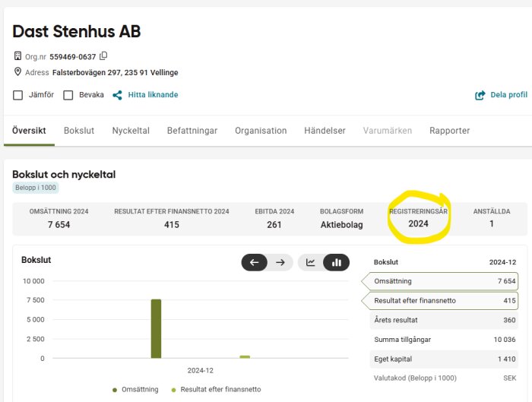
Task: Click the Dela profil share icon
Action: [x=480, y=95]
